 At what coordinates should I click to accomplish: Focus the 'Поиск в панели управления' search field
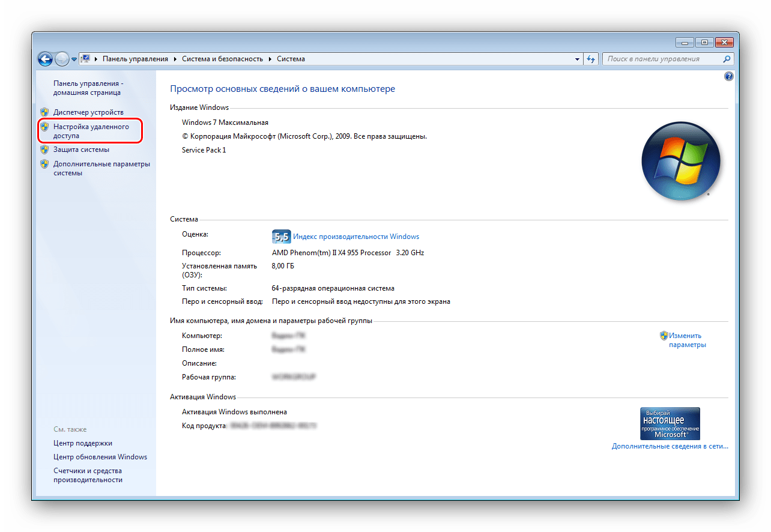662,59
